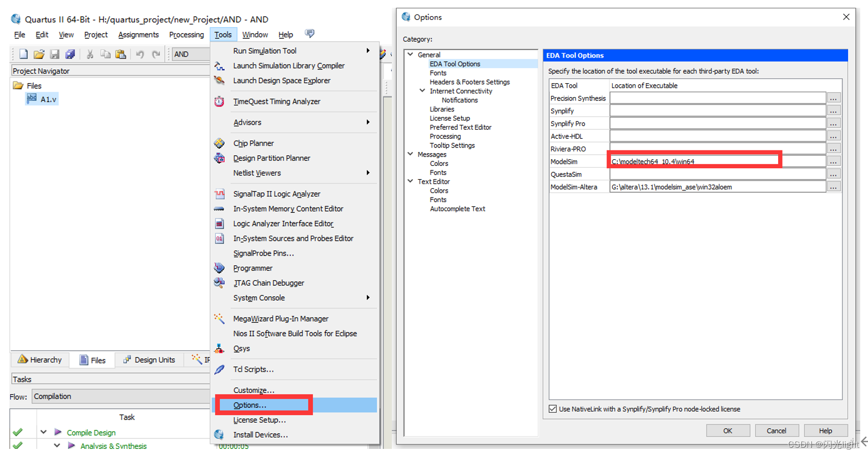
Task: Collapse the Internet Connectivity tree node
Action: click(422, 90)
